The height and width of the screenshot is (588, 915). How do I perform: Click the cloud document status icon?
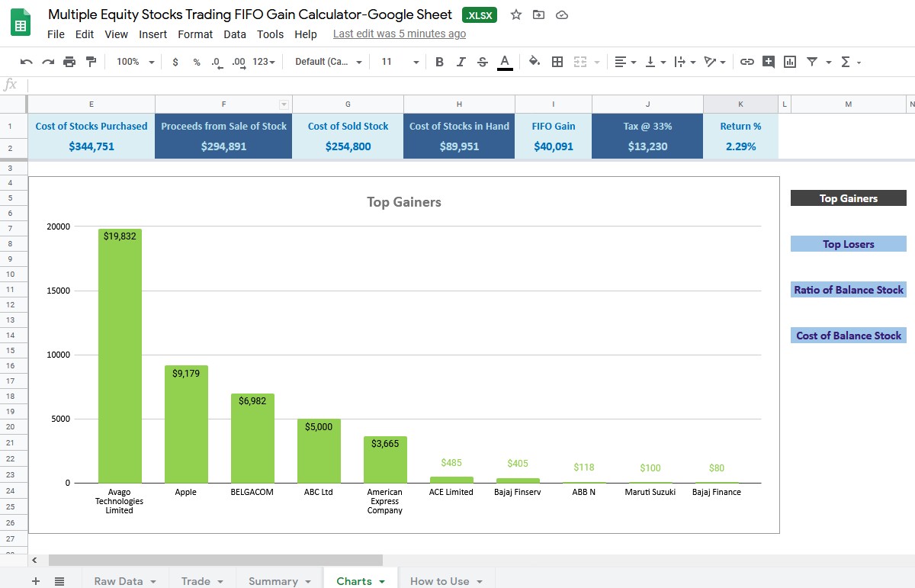point(562,14)
